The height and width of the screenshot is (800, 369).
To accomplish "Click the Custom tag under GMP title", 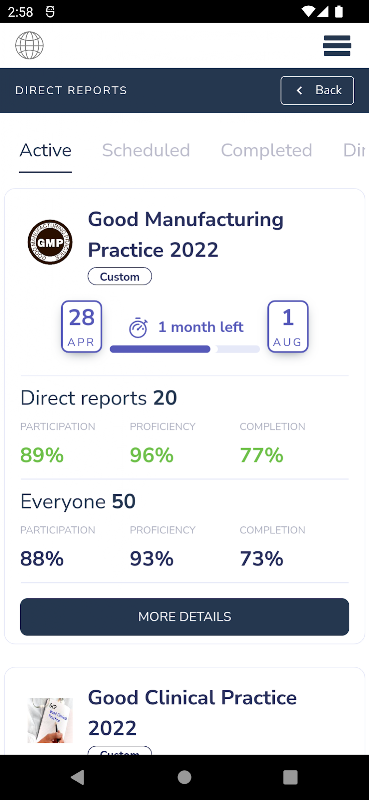I will coord(119,277).
